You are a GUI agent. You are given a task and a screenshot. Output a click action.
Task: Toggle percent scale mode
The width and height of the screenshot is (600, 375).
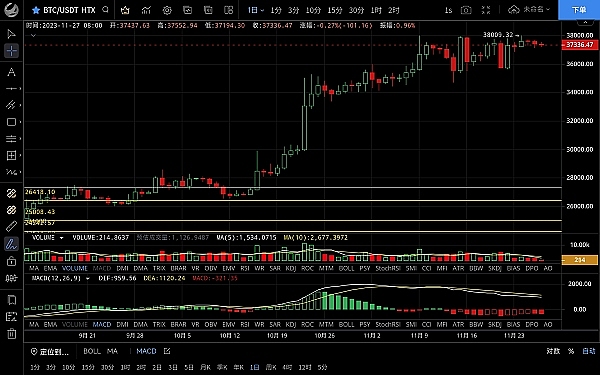click(571, 351)
